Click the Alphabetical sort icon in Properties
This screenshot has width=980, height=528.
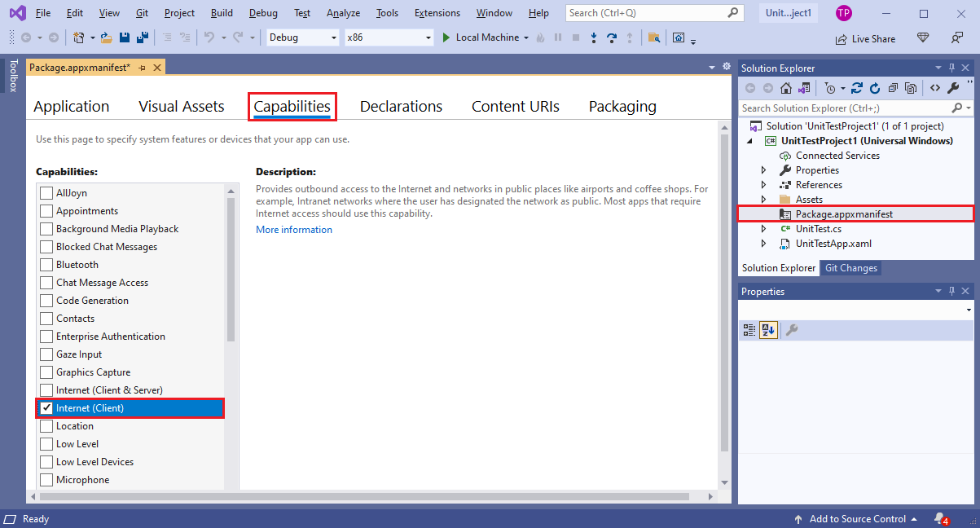pos(768,330)
